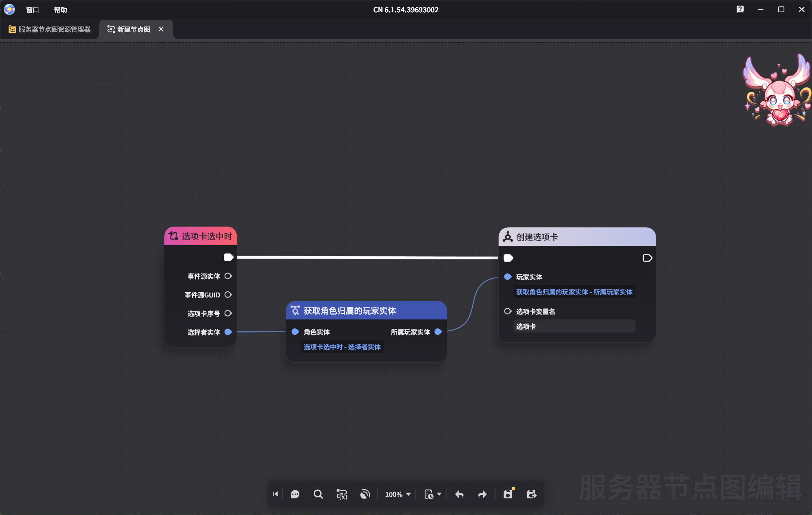Click the 选项卡变量名 text input field

(x=574, y=326)
